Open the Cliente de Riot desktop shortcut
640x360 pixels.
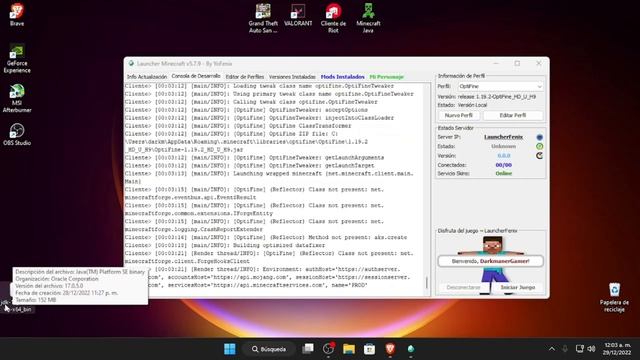(x=333, y=18)
